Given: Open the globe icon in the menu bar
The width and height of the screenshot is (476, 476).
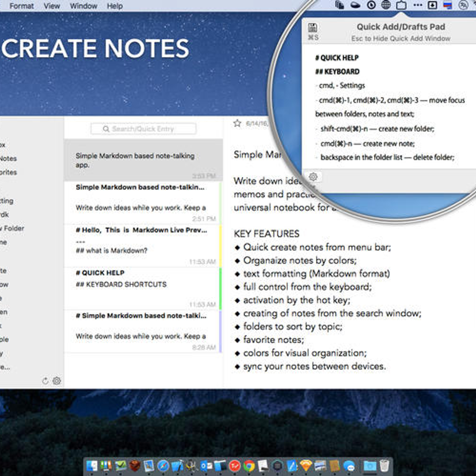Looking at the screenshot, I should point(386,5).
